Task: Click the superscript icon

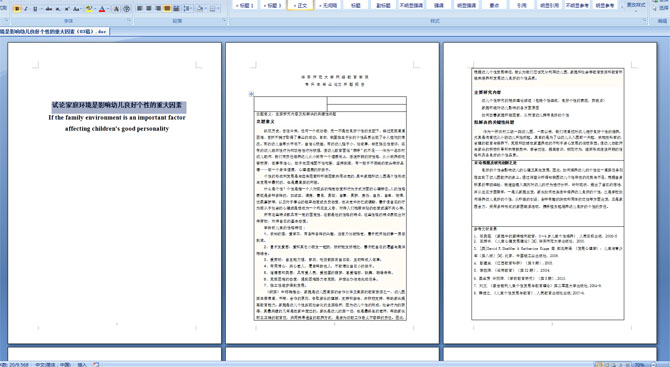Action: (67, 9)
